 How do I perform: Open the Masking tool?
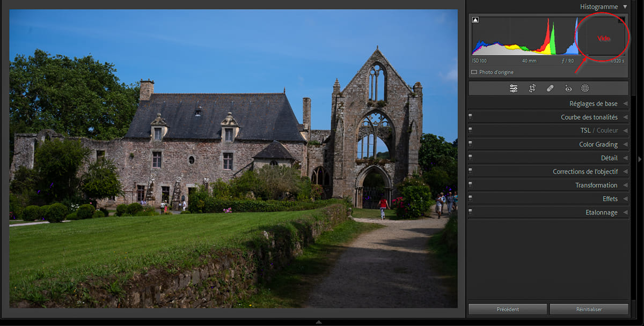(585, 88)
